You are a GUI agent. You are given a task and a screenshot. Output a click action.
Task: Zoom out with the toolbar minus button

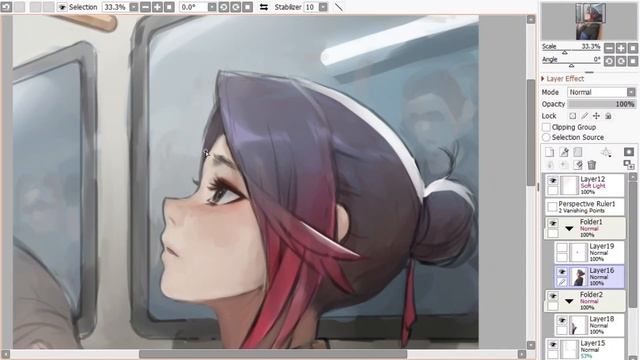coord(145,7)
